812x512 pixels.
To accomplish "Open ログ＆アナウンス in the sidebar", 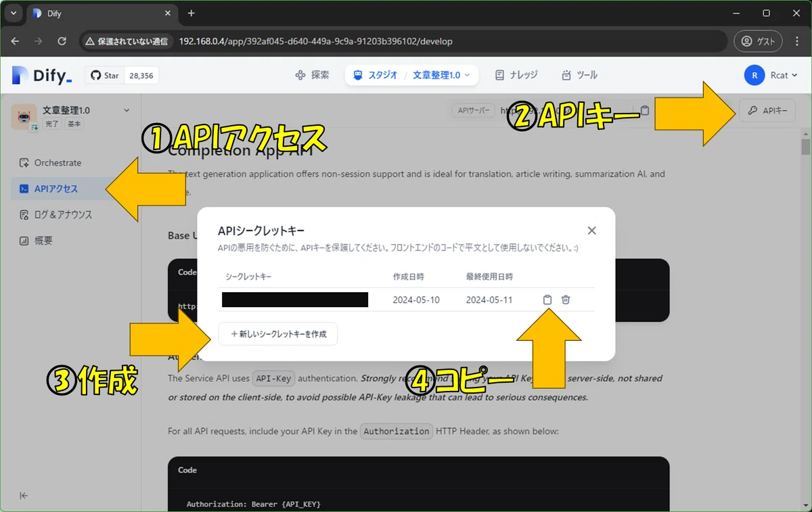I will (56, 214).
